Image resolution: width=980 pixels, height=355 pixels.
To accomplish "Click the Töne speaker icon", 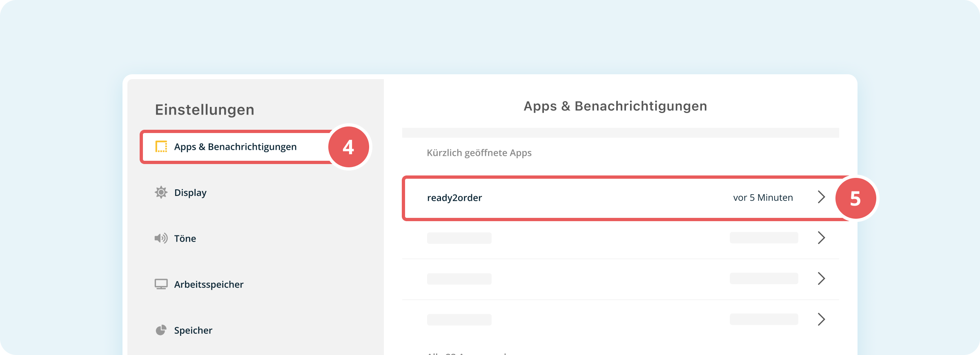I will [161, 238].
